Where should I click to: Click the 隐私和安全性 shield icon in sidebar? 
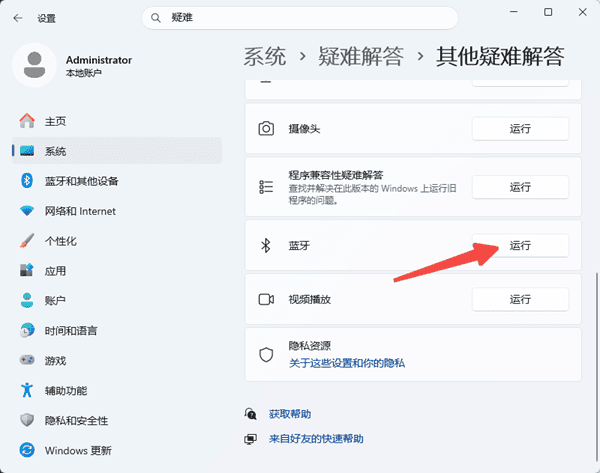point(27,420)
